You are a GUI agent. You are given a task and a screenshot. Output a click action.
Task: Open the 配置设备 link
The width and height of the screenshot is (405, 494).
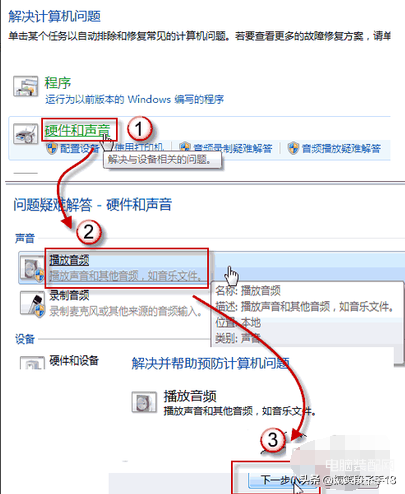[79, 148]
